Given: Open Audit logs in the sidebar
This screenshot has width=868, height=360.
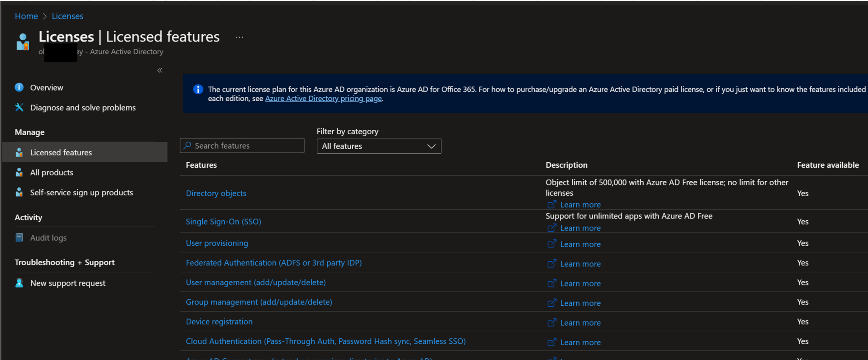Looking at the screenshot, I should pyautogui.click(x=48, y=238).
